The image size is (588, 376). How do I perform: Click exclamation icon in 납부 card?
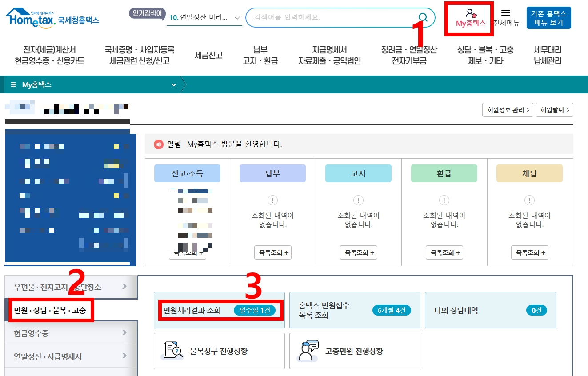[272, 200]
